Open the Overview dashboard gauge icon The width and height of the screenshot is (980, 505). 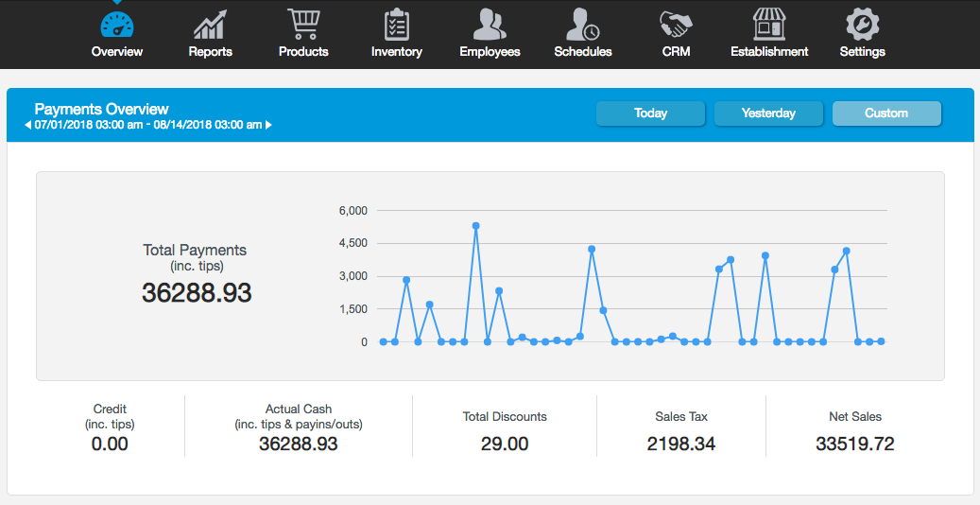[x=117, y=23]
